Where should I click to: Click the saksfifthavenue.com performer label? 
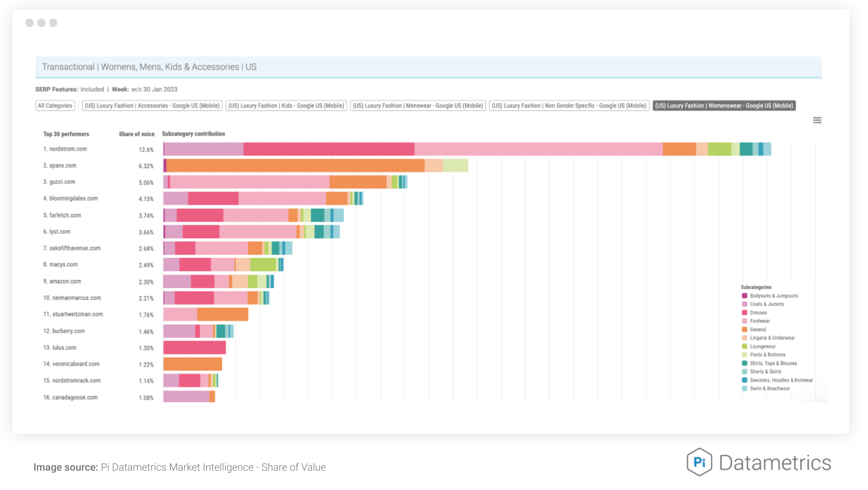pos(72,248)
